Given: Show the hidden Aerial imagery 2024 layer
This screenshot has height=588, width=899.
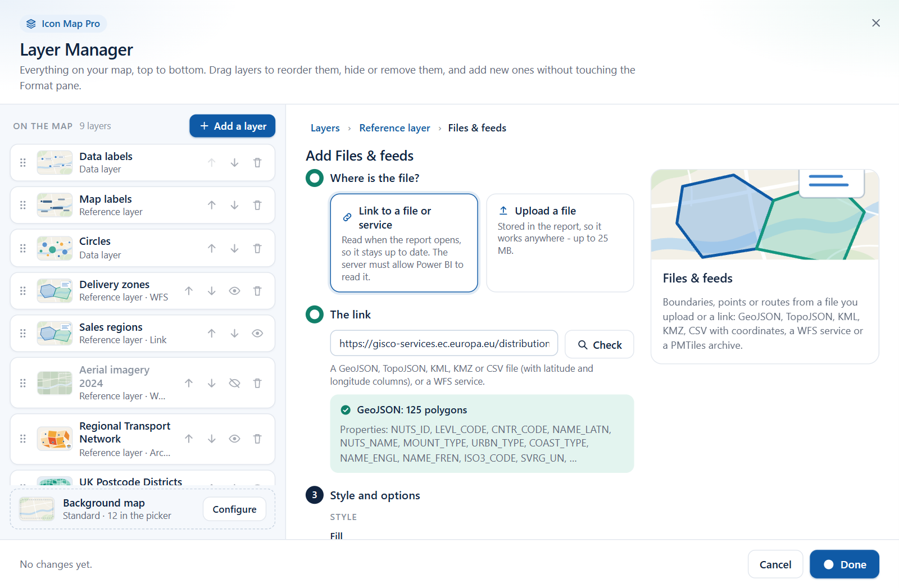Looking at the screenshot, I should coord(234,383).
